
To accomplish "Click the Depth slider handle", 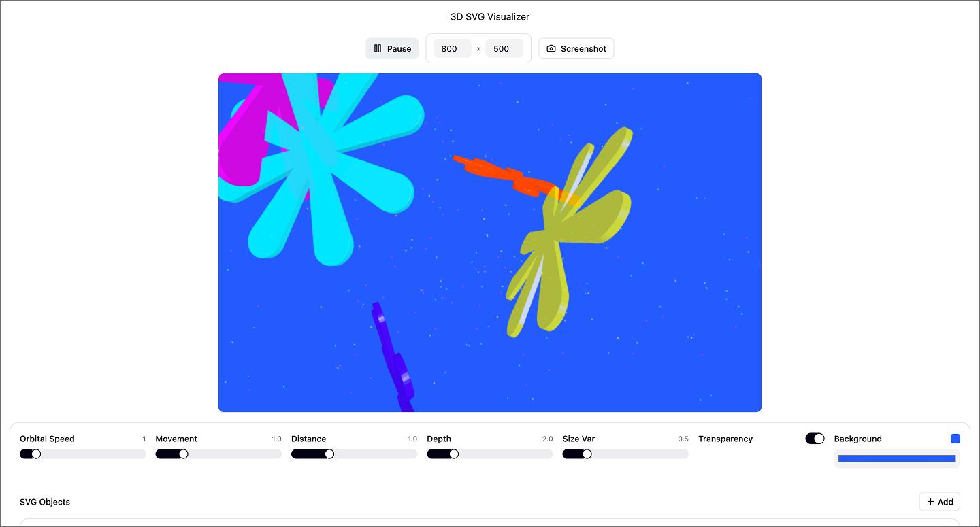I will point(453,454).
